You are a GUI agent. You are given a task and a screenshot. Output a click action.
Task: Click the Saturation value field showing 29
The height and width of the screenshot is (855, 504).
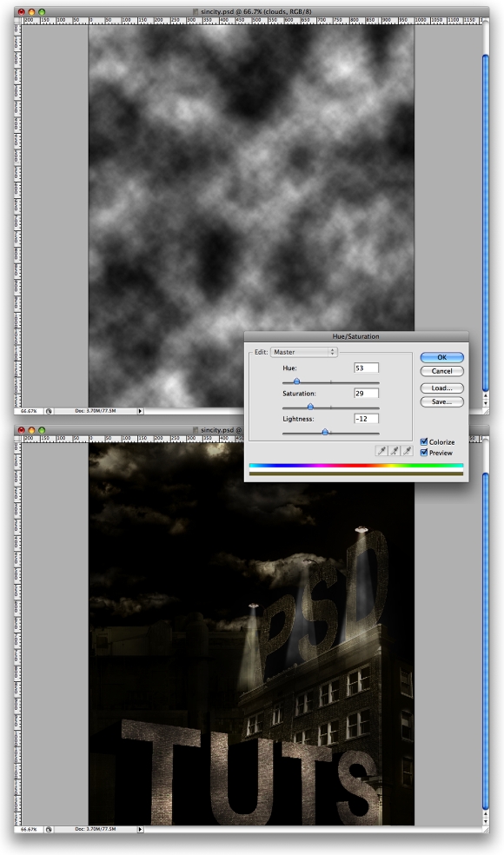366,393
